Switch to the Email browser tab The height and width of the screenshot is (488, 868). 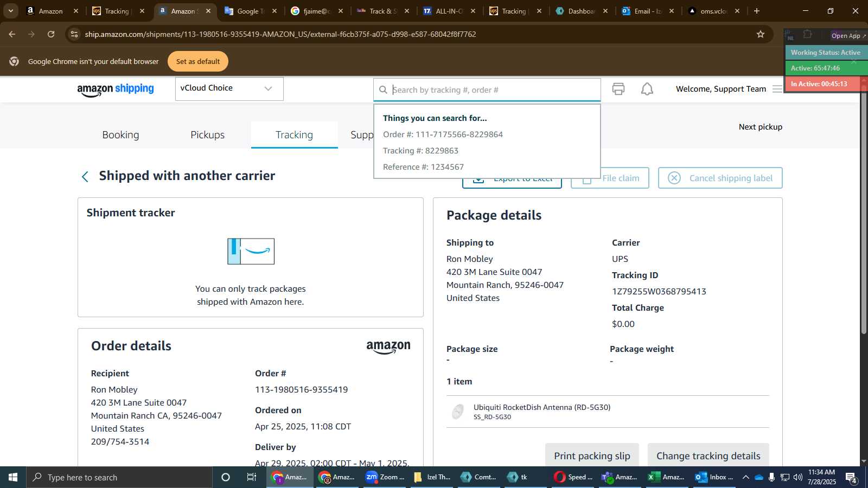click(x=648, y=11)
